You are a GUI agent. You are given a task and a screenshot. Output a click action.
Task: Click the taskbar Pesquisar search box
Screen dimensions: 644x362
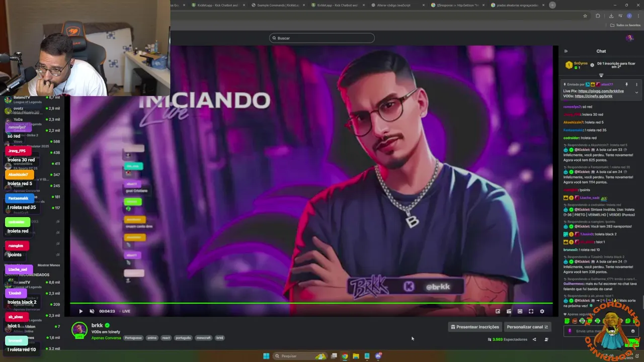[300, 356]
